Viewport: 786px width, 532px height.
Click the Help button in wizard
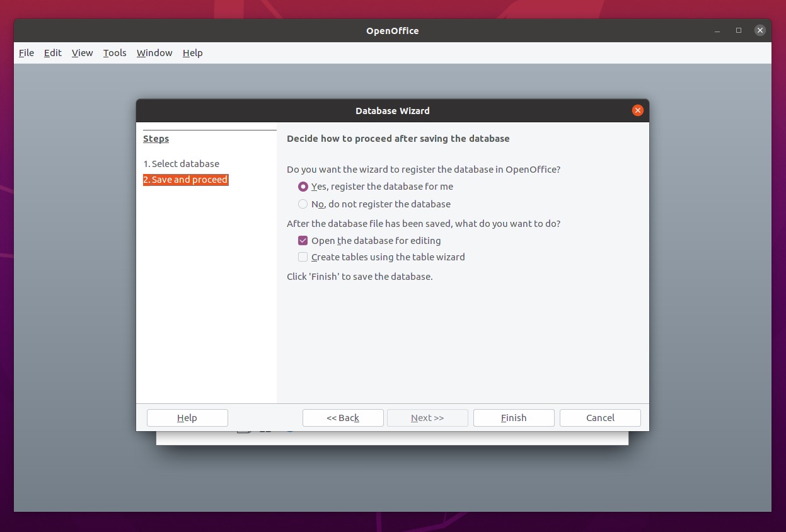187,418
